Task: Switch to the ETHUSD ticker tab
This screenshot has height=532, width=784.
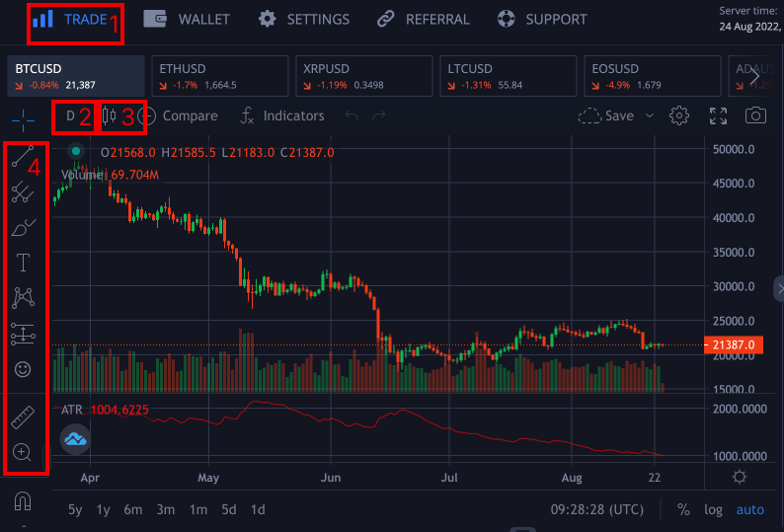Action: 219,76
